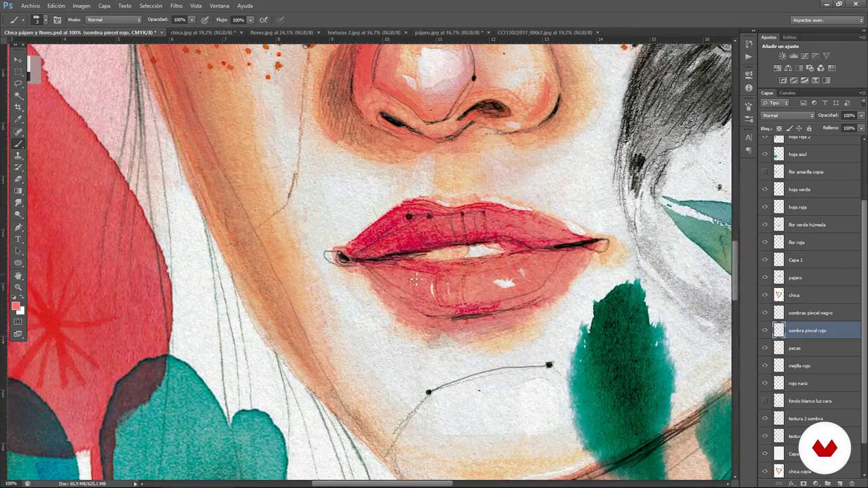Screen dimensions: 868x488
Task: Open the Info panel icon
Action: pos(749,88)
